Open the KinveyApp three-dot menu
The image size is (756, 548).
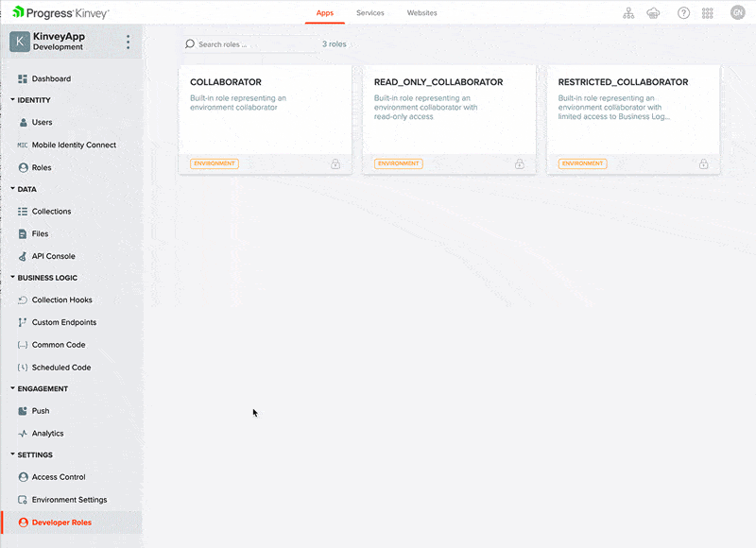[x=129, y=42]
